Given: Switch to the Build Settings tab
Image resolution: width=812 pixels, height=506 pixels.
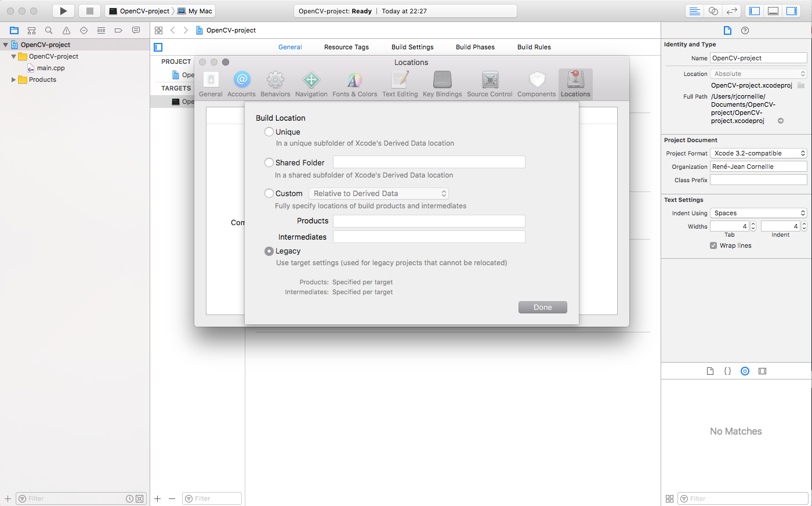Looking at the screenshot, I should (412, 47).
